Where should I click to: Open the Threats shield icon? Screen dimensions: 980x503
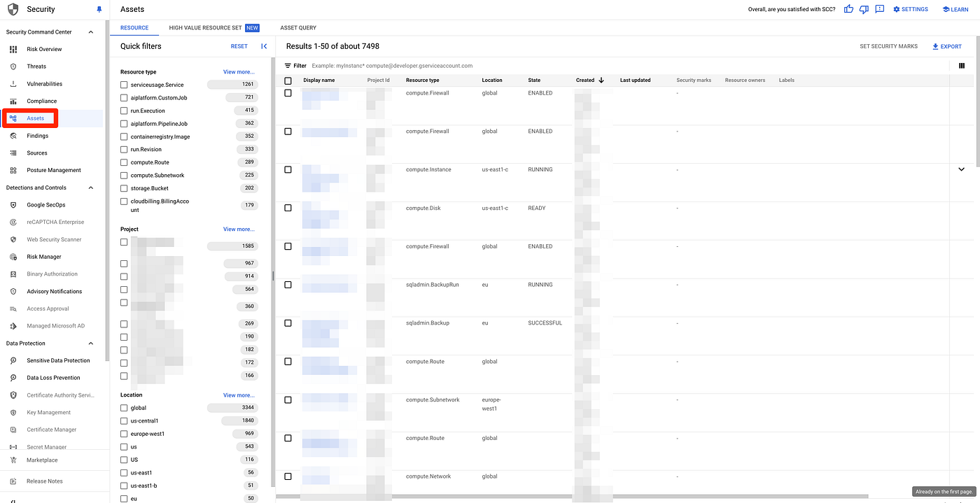(x=13, y=66)
